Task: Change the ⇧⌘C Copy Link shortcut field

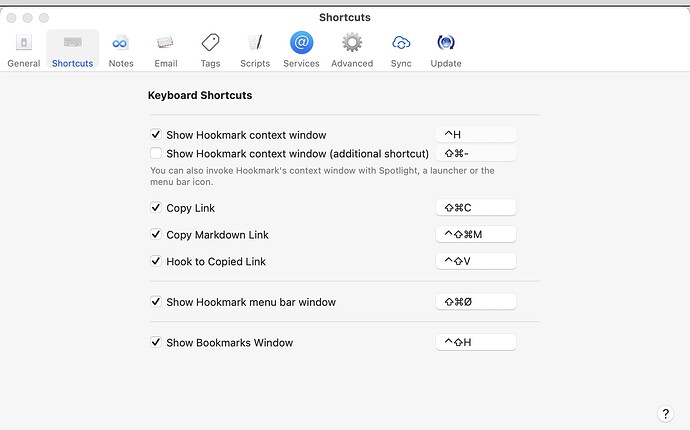Action: coord(476,208)
